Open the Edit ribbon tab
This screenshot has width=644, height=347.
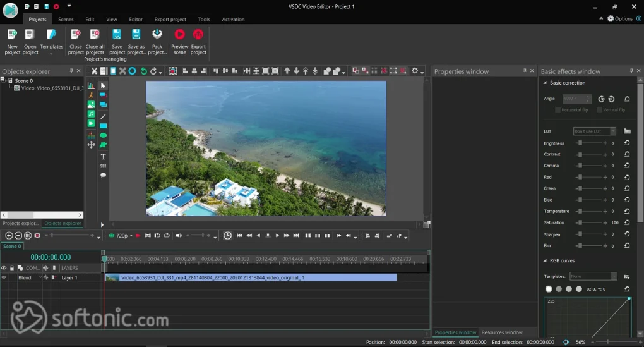tap(90, 20)
